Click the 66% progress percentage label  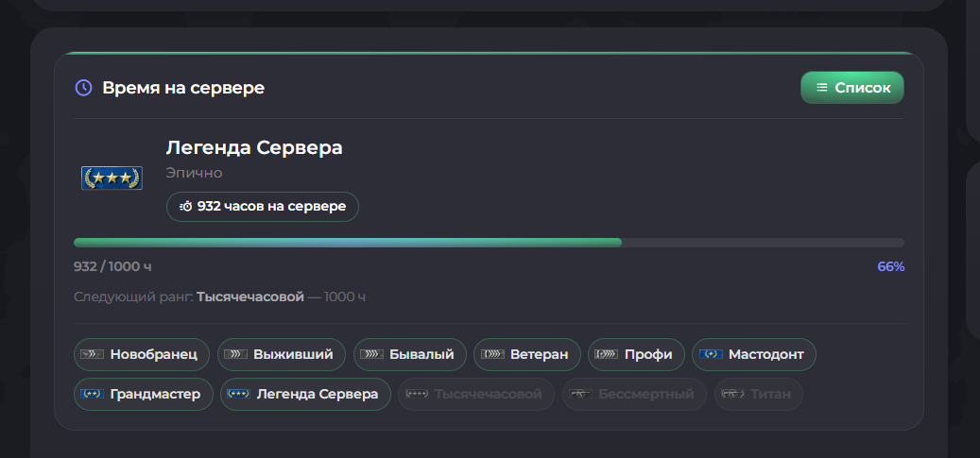890,267
